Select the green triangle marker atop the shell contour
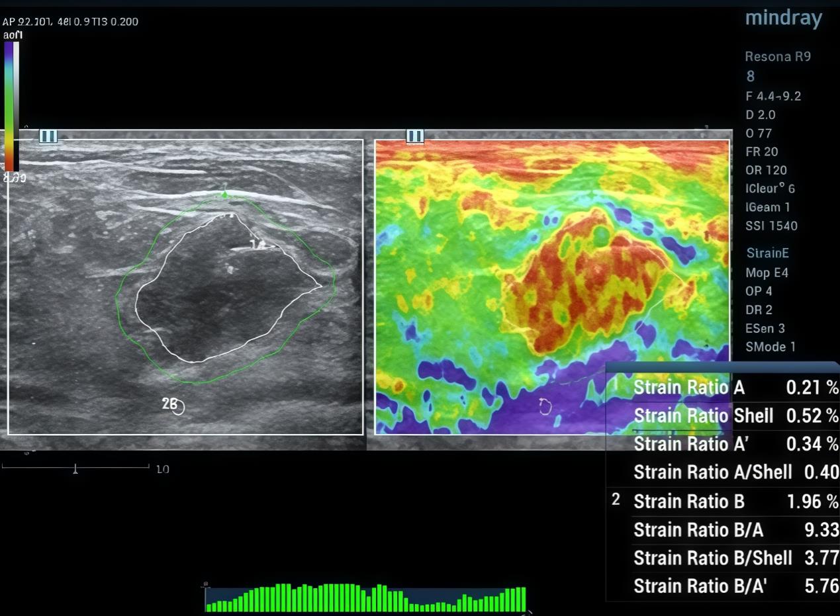 coord(224,194)
